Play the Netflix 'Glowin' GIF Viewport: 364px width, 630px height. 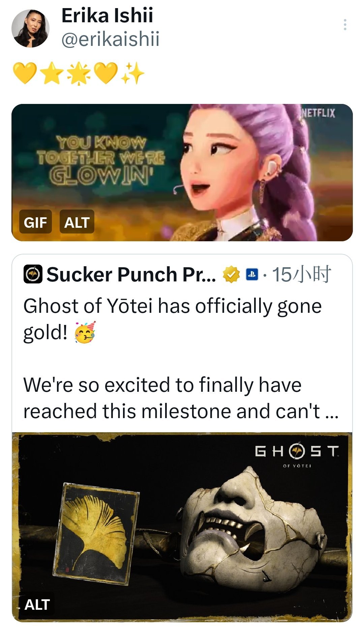[182, 172]
